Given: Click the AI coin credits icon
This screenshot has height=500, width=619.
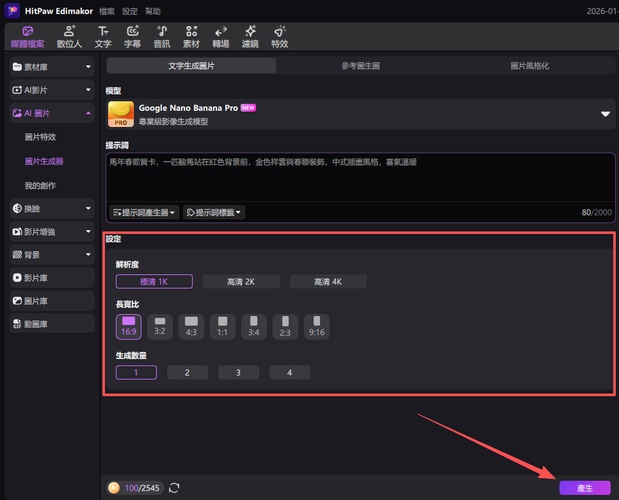Looking at the screenshot, I should (x=114, y=488).
